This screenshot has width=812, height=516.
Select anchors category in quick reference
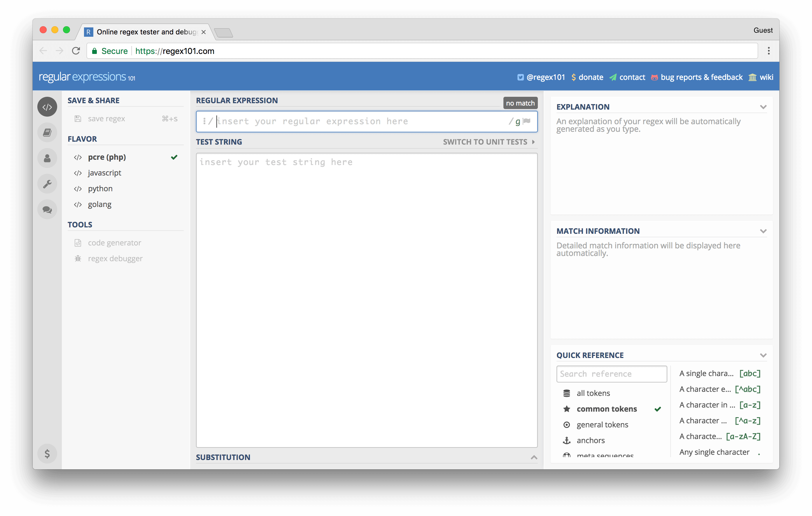590,440
